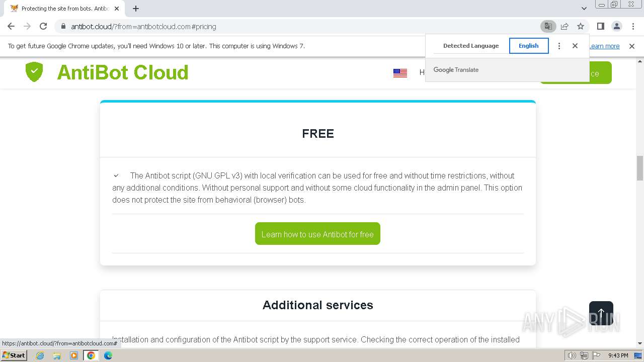Open the AntiBot Cloud title link
This screenshot has height=362, width=644.
click(x=123, y=72)
